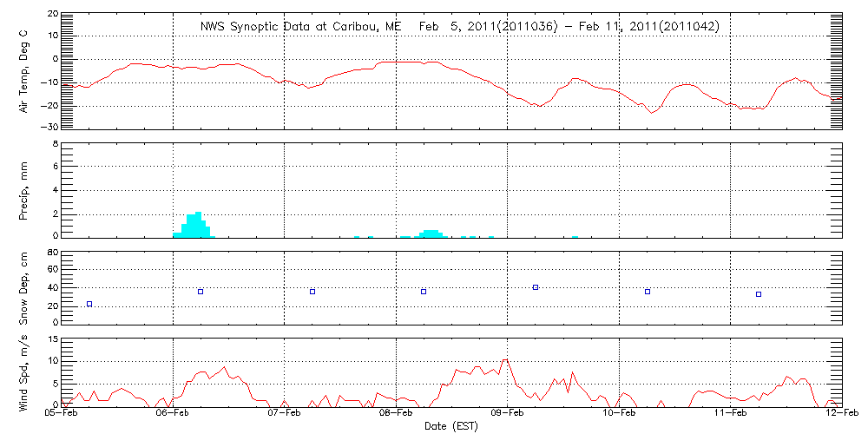Image resolution: width=868 pixels, height=434 pixels.
Task: Click the snow depth square on 07-Feb
Action: tap(312, 292)
